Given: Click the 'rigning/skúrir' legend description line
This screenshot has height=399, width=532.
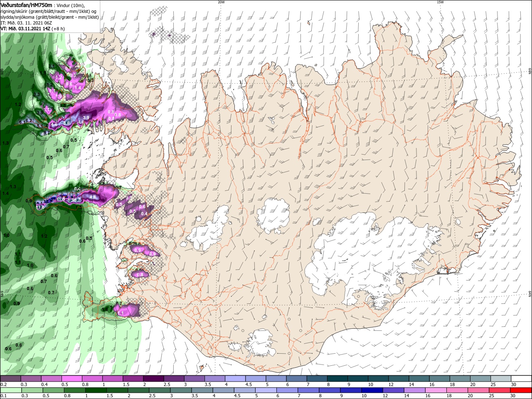Looking at the screenshot, I should pos(49,11).
